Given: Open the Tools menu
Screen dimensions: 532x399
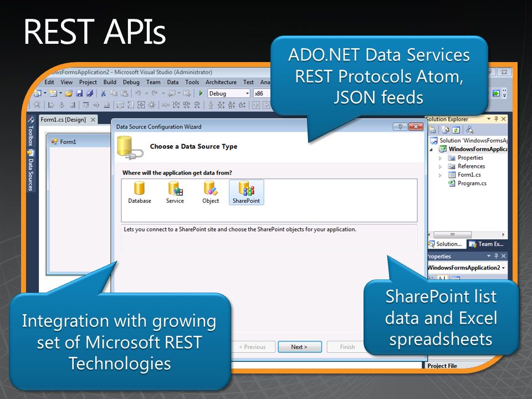Looking at the screenshot, I should [192, 82].
